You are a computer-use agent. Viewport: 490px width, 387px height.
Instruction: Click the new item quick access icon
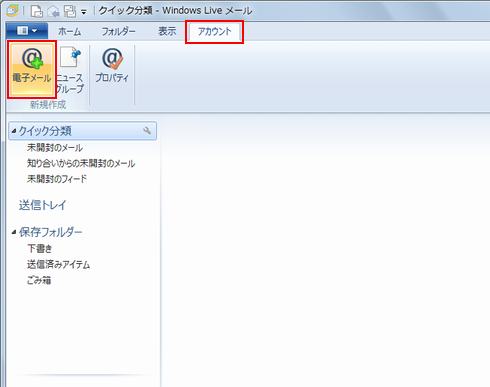(x=37, y=11)
